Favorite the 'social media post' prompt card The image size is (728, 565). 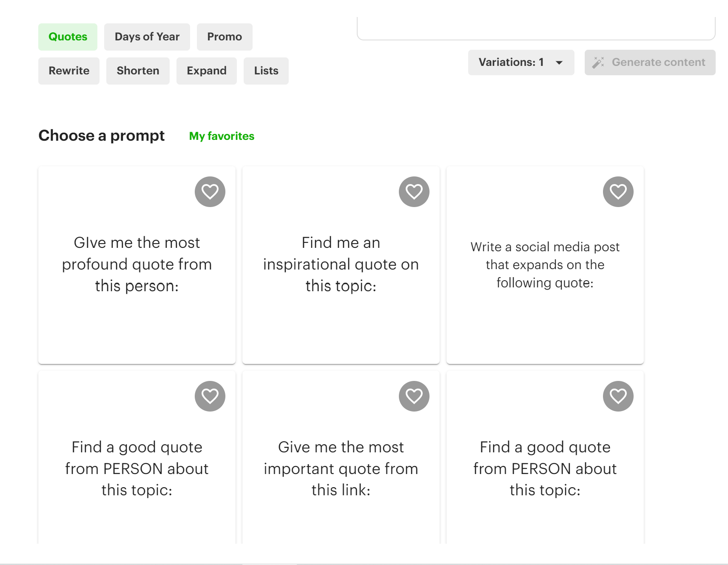(x=618, y=192)
